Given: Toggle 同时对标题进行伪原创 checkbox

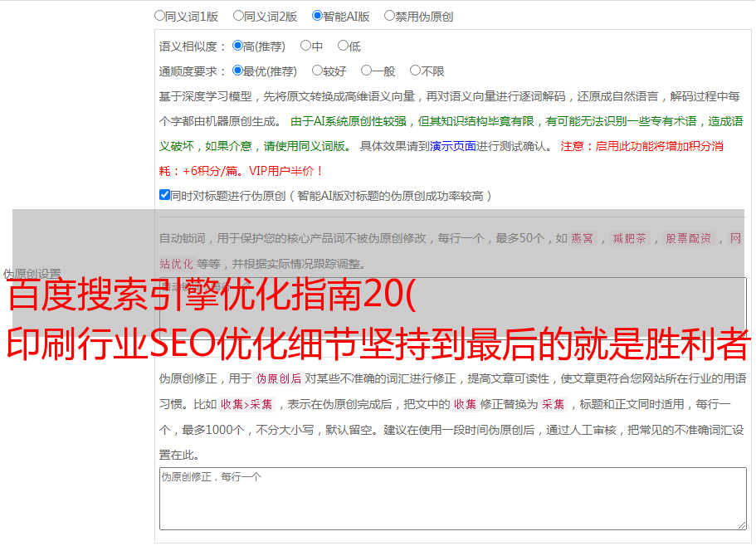Looking at the screenshot, I should click(x=164, y=195).
